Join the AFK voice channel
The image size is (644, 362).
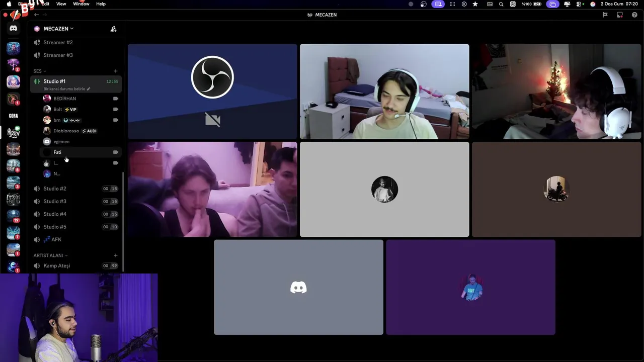pos(75,240)
